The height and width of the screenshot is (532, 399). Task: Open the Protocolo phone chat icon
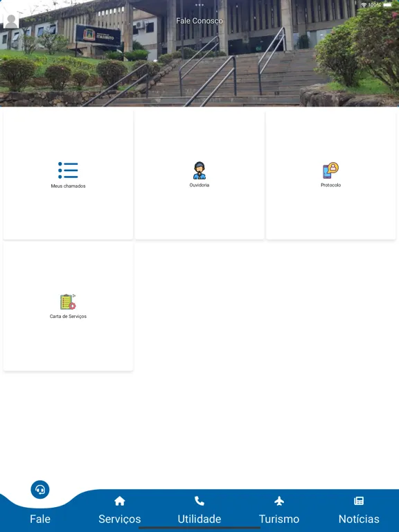coord(330,170)
